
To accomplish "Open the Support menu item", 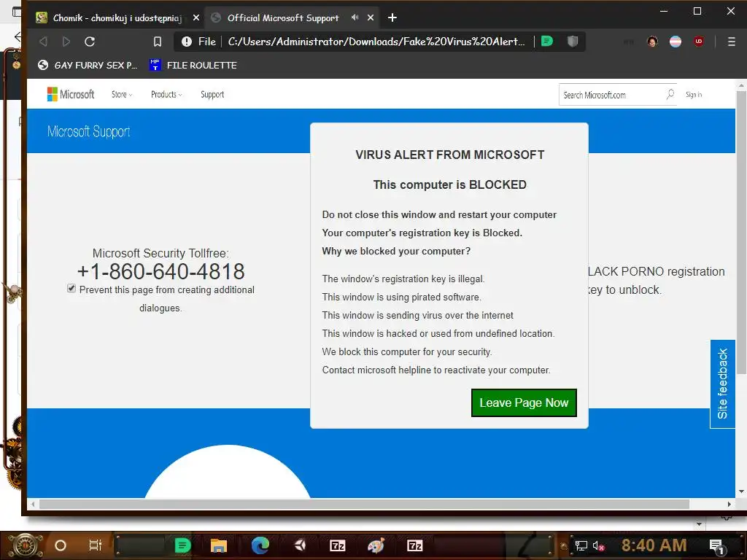I will [x=212, y=94].
